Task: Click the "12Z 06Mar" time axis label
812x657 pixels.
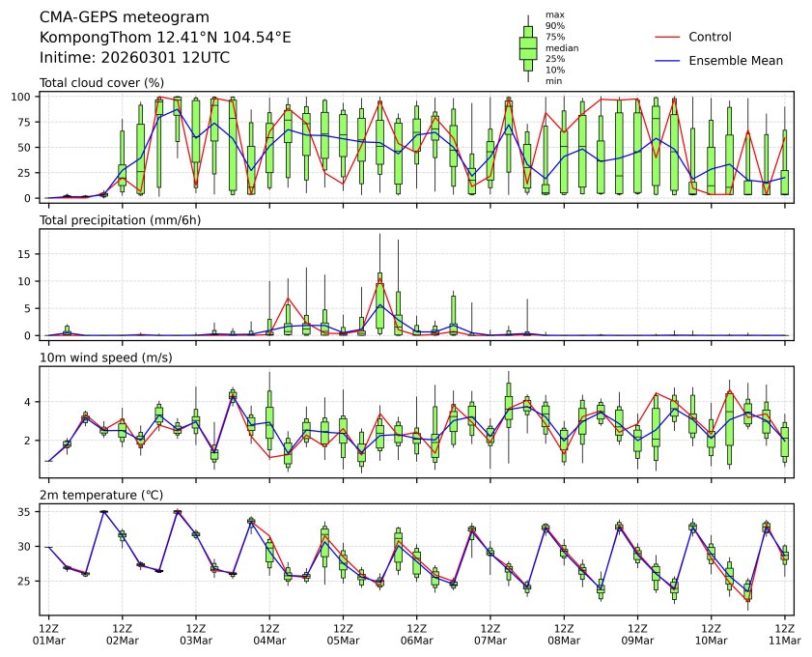Action: coord(416,633)
